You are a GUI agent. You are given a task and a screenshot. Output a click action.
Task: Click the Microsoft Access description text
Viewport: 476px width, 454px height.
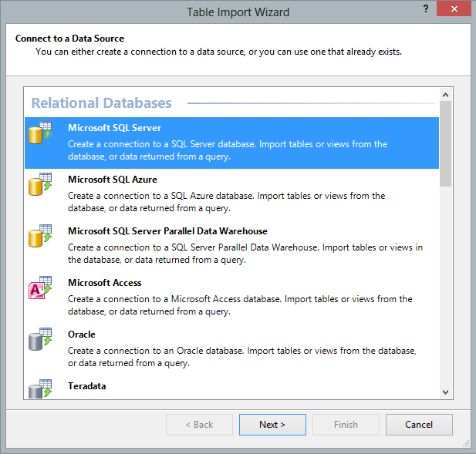click(x=240, y=305)
